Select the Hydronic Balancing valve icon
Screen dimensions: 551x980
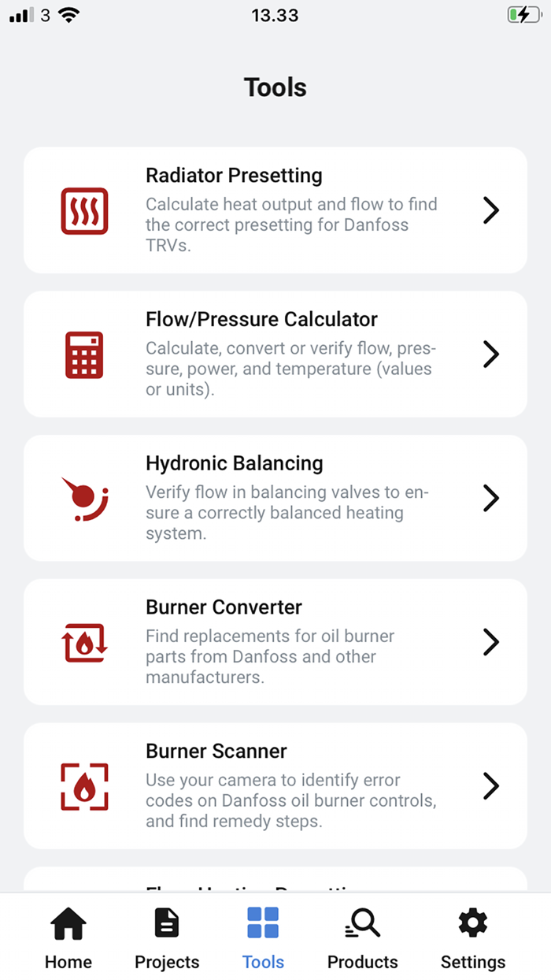click(x=84, y=498)
